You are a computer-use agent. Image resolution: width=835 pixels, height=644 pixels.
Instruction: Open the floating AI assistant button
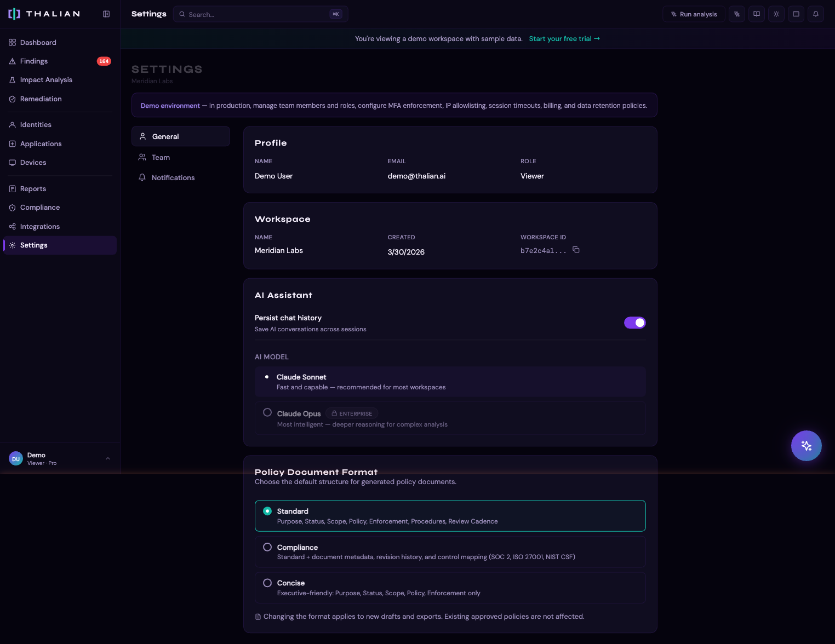tap(807, 446)
